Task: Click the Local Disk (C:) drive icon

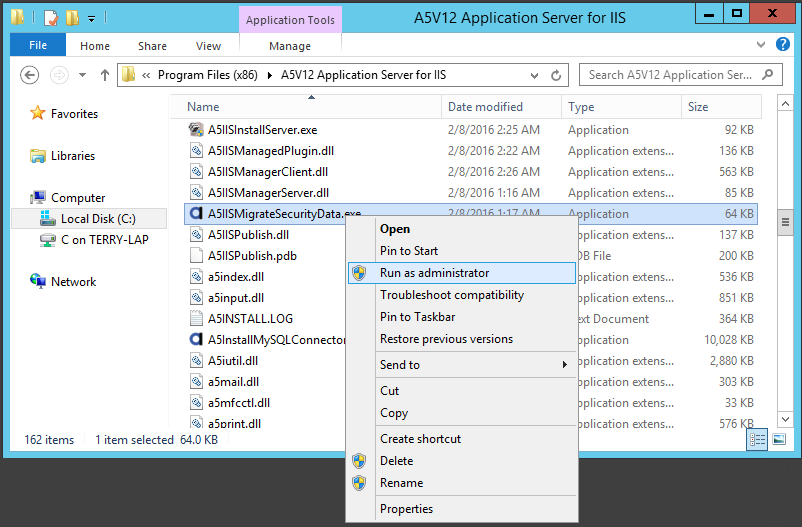Action: 48,218
